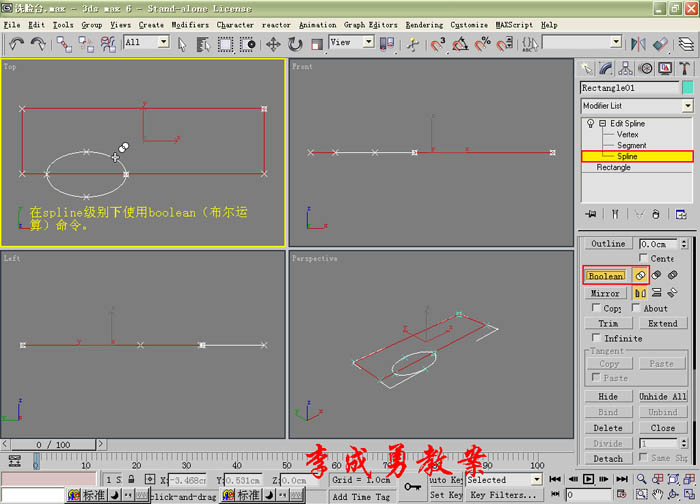Collapse the Edit Spline modifier tree
This screenshot has height=504, width=700.
pyautogui.click(x=602, y=123)
